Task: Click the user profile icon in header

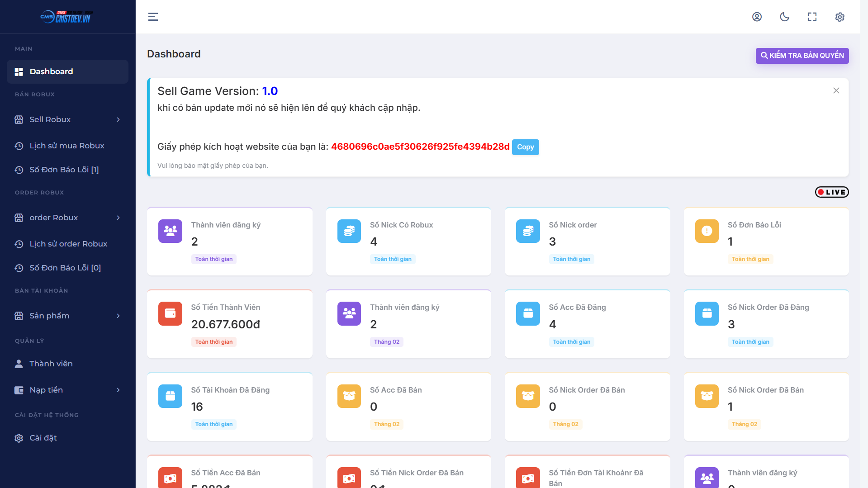Action: [x=757, y=17]
